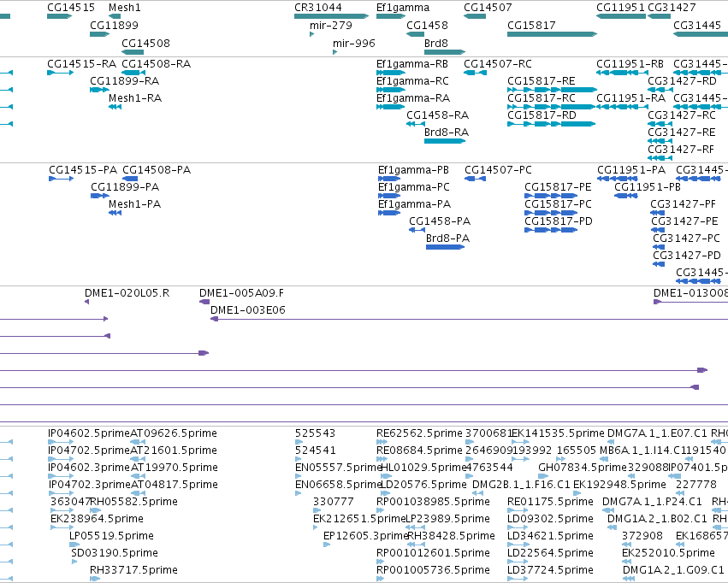Open the "Brd8-RA" transcript label
This screenshot has width=728, height=583.
[447, 132]
